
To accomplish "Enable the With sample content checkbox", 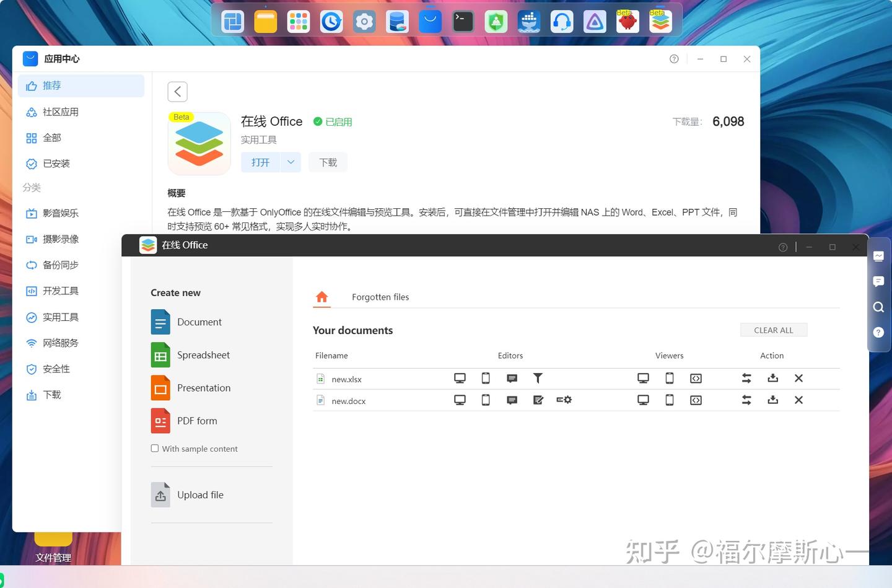I will (155, 448).
